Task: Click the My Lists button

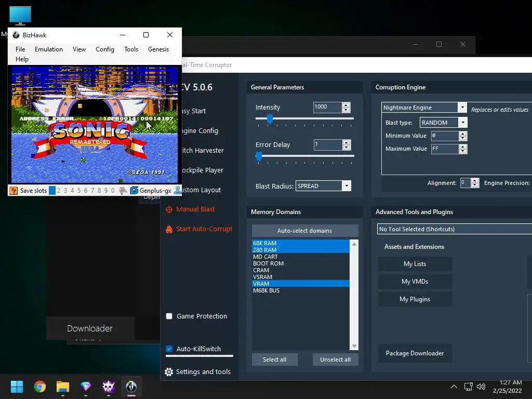Action: coord(415,264)
